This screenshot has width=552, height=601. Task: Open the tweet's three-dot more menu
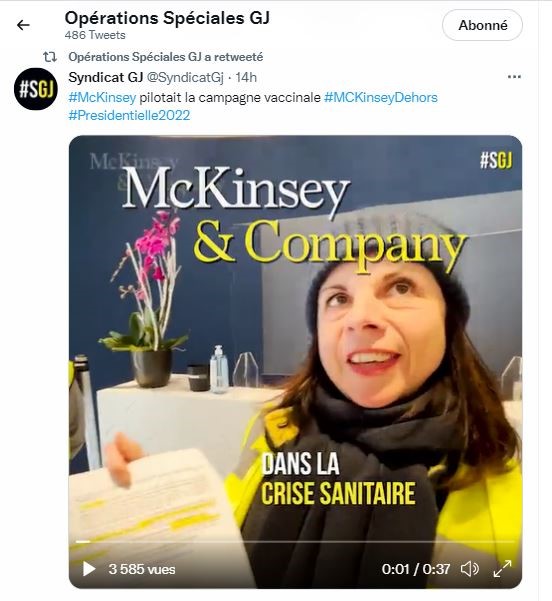[514, 77]
